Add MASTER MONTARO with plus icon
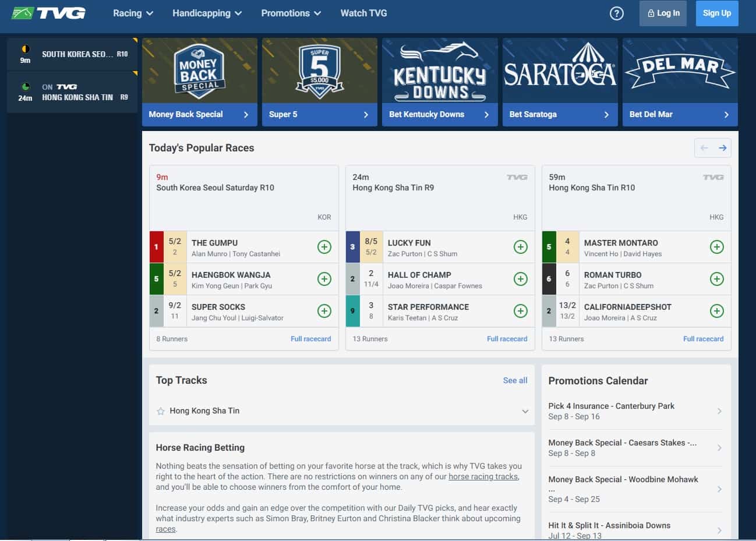756x541 pixels. tap(717, 247)
